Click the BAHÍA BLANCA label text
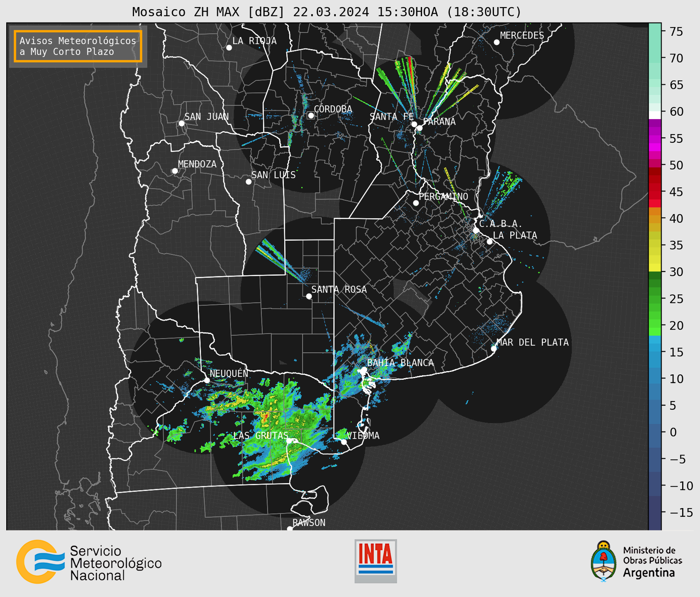This screenshot has width=700, height=597. point(400,363)
